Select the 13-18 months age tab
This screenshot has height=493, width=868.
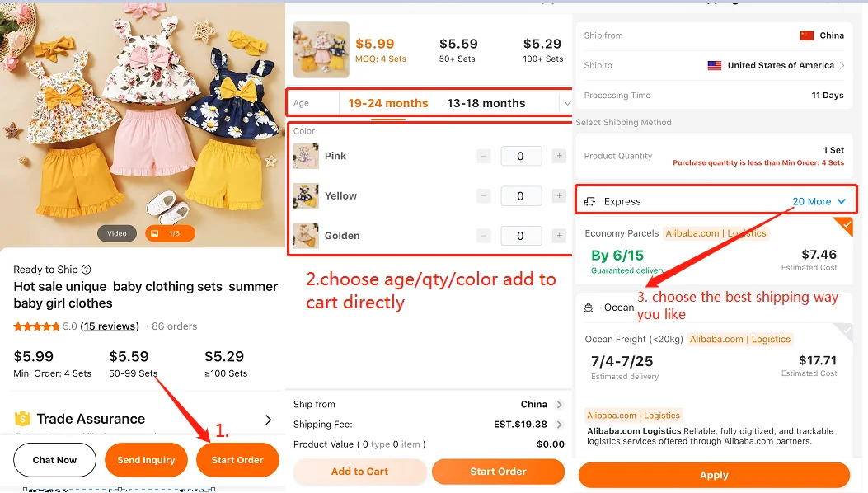486,103
